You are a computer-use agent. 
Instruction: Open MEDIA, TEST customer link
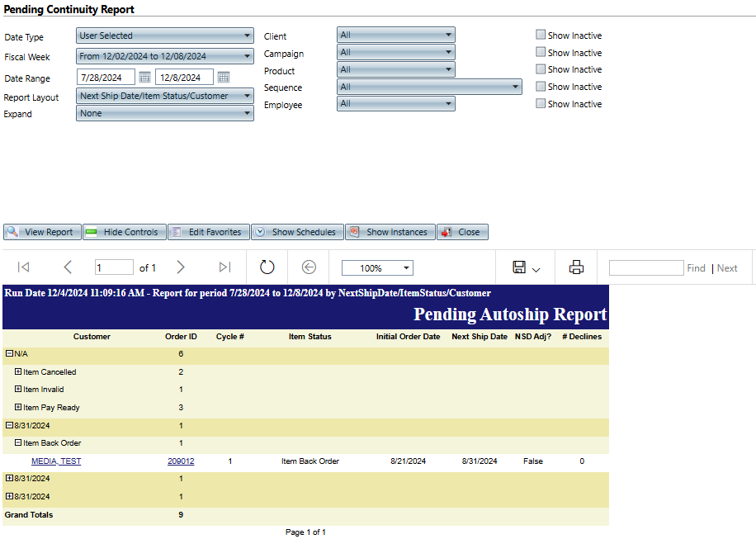pos(56,461)
